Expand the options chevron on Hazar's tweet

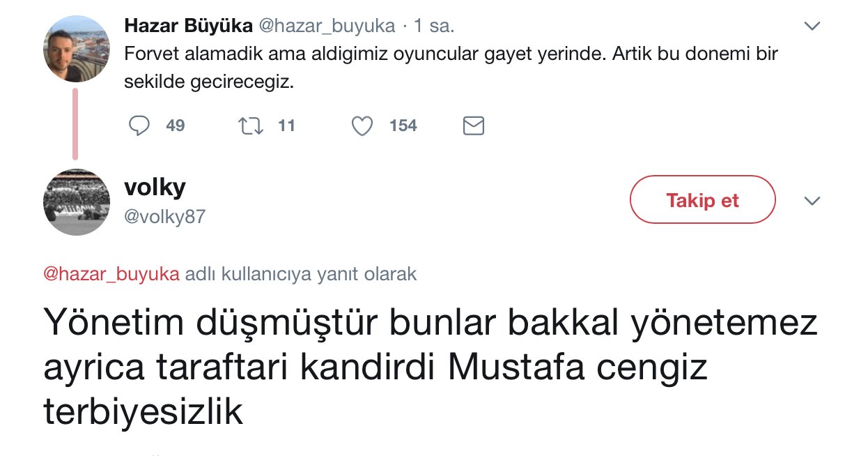812,26
